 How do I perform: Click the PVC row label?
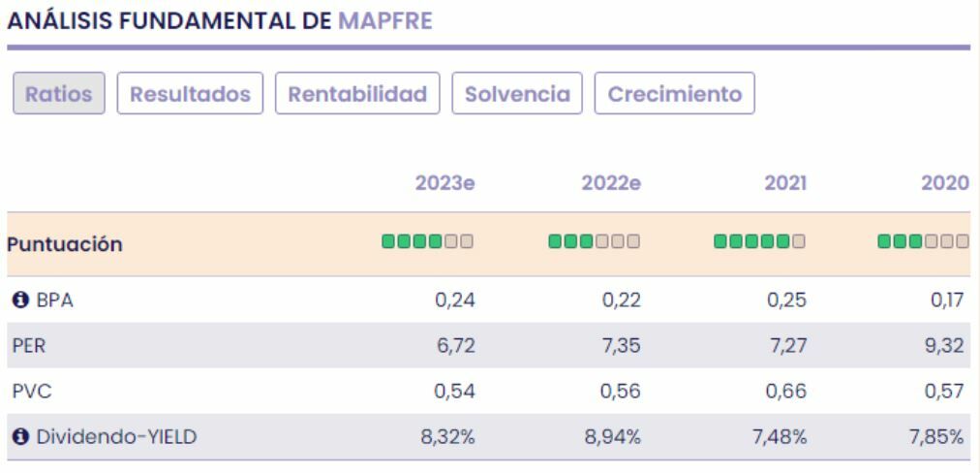point(23,392)
